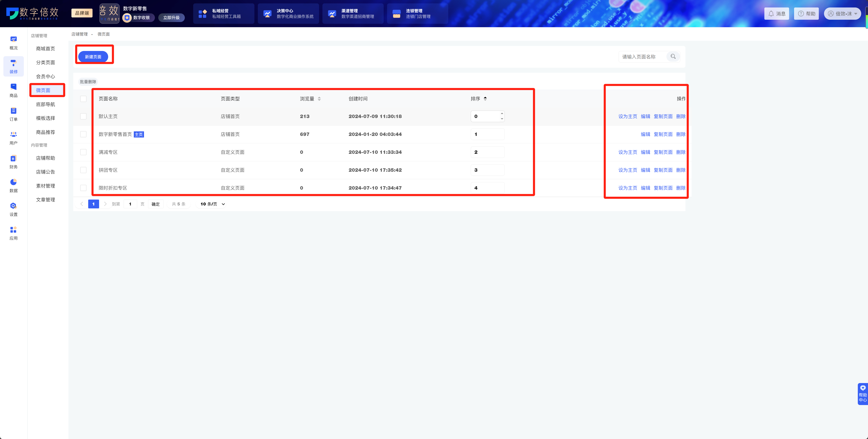Click the page number jump field
The image size is (868, 439).
pyautogui.click(x=130, y=204)
